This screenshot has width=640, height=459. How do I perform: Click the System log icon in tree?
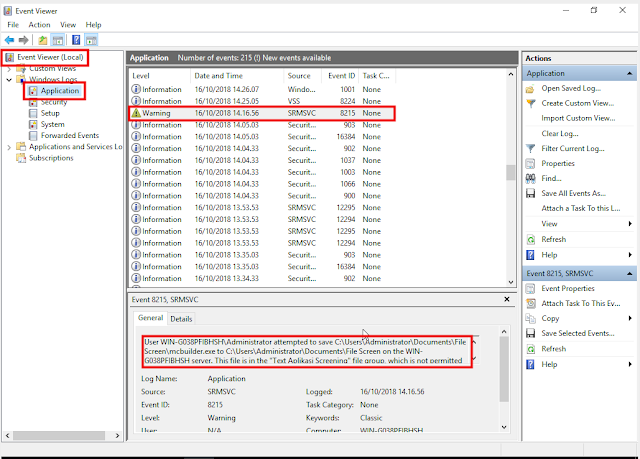(33, 124)
